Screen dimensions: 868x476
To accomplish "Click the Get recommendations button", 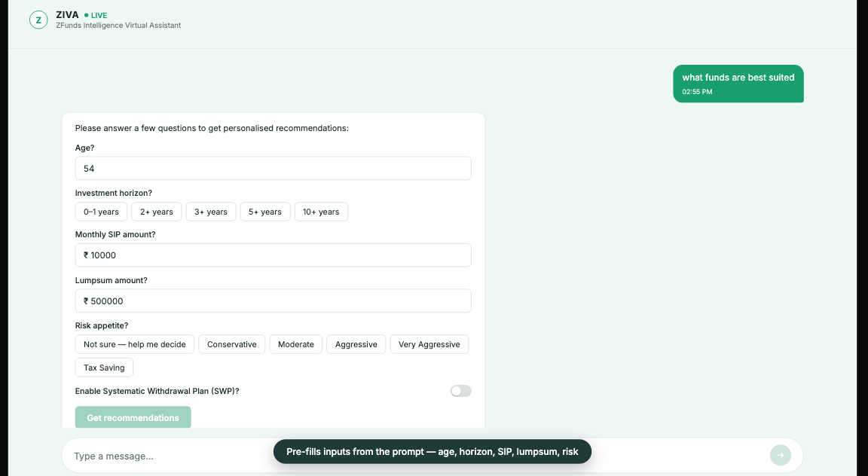I will click(133, 417).
